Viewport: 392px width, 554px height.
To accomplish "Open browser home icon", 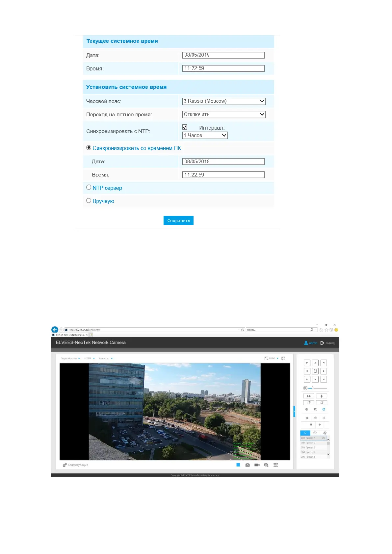I will point(321,330).
